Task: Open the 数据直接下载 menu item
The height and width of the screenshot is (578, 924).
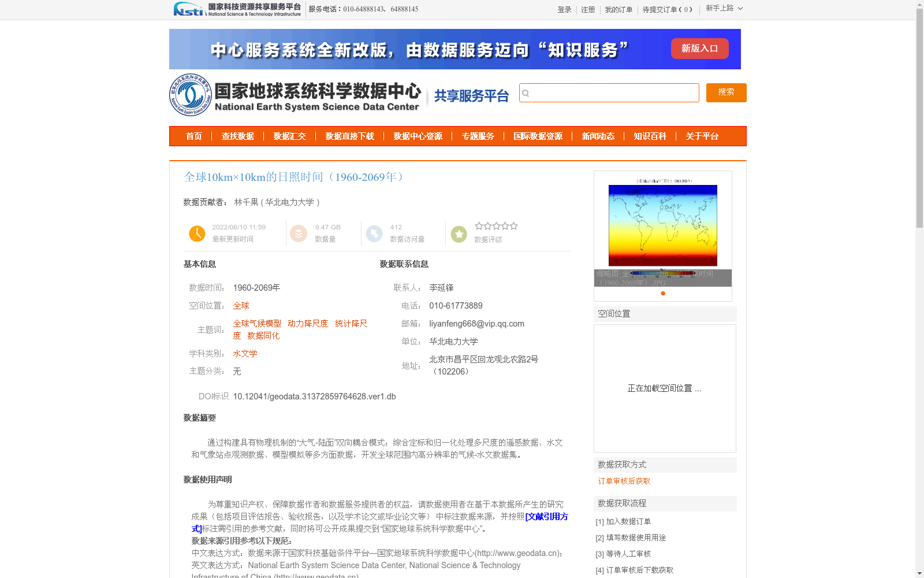Action: tap(350, 136)
